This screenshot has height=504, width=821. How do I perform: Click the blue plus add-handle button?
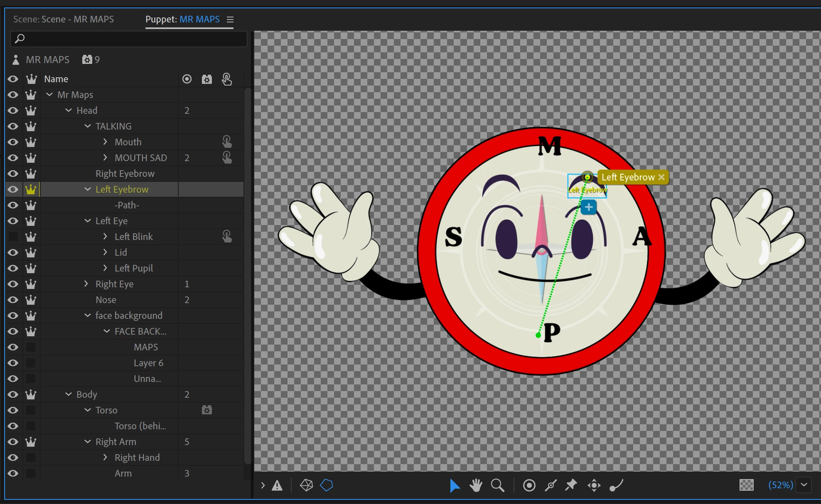[588, 207]
